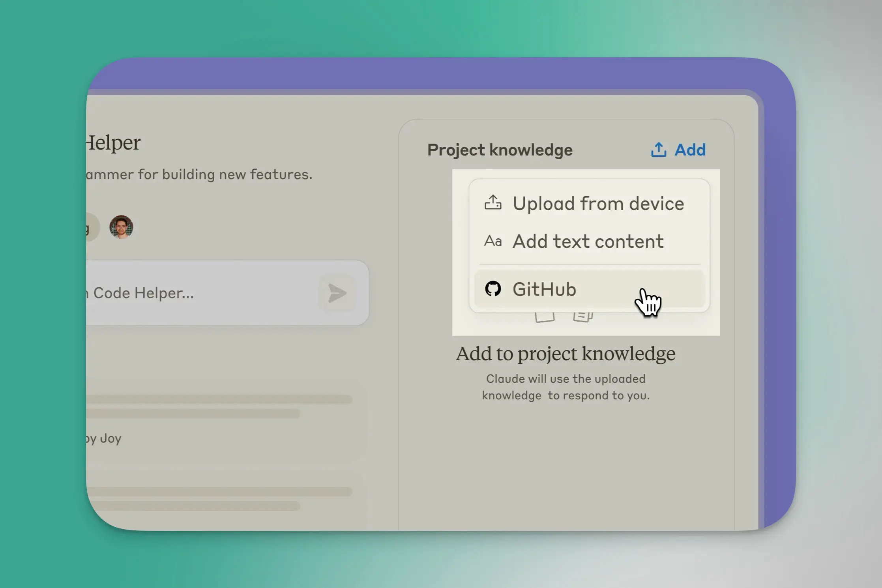Click the blank page icon below the dropdown
The image size is (882, 588).
coord(545,317)
